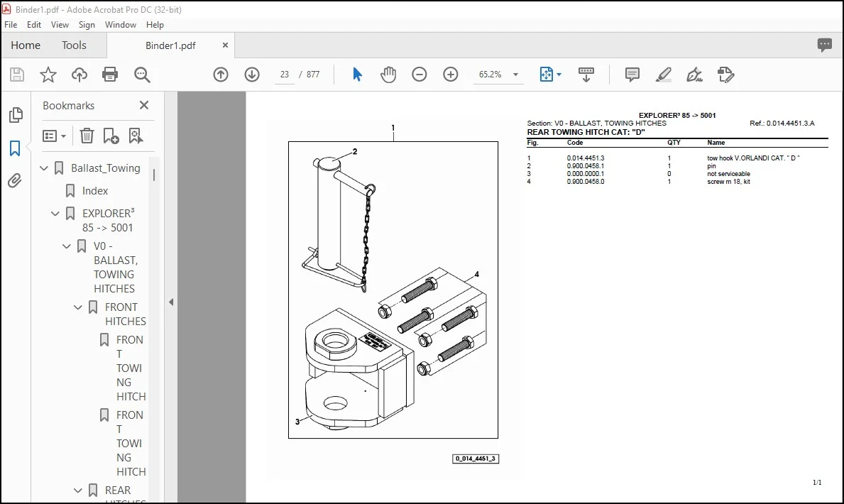Collapse the Ballast_Towing bookmark
This screenshot has width=844, height=504.
(44, 168)
